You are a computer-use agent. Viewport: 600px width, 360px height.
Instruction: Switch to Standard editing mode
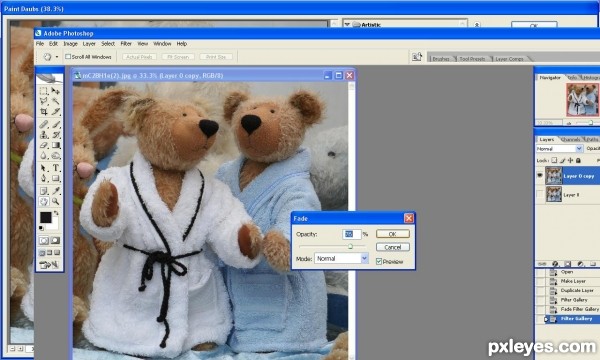coord(44,240)
